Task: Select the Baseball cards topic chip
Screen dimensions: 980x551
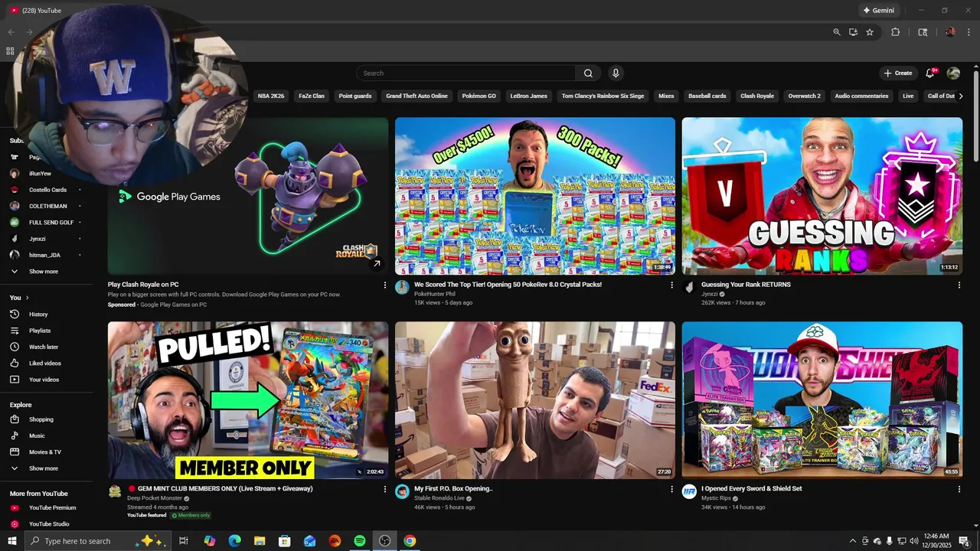Action: pos(707,96)
